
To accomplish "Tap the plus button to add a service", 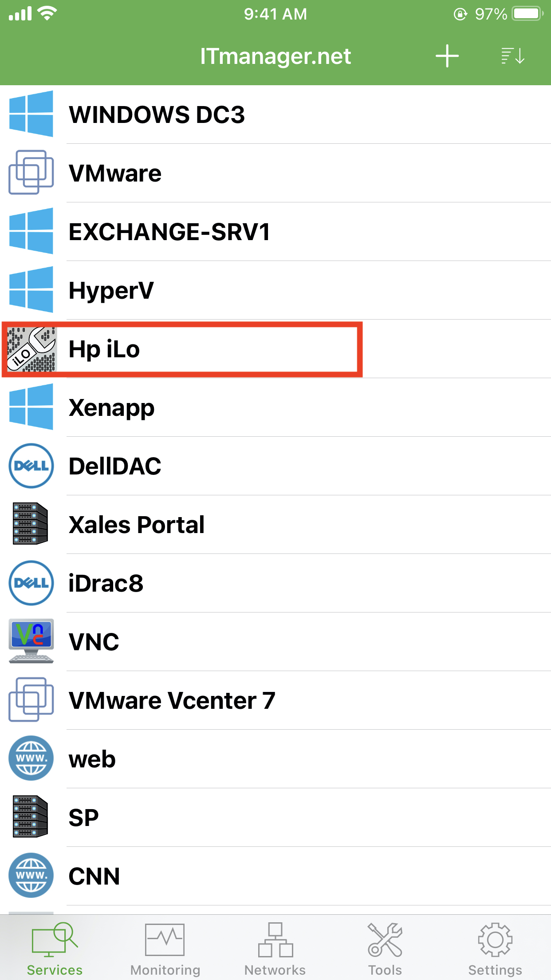I will pyautogui.click(x=447, y=56).
